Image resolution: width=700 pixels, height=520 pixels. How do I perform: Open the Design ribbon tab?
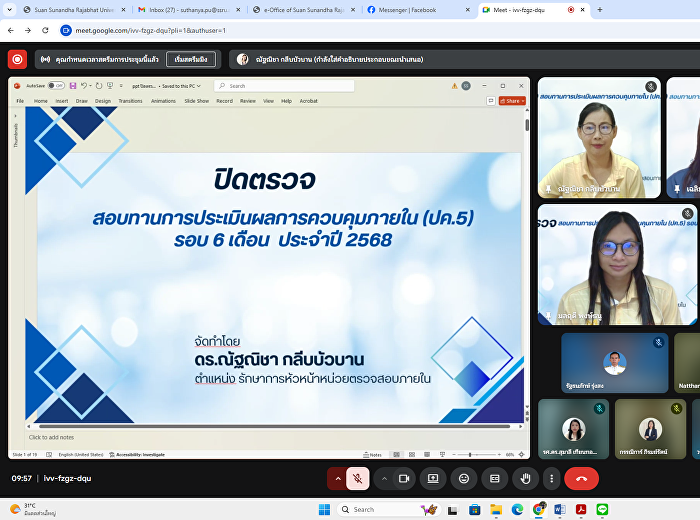tap(103, 101)
